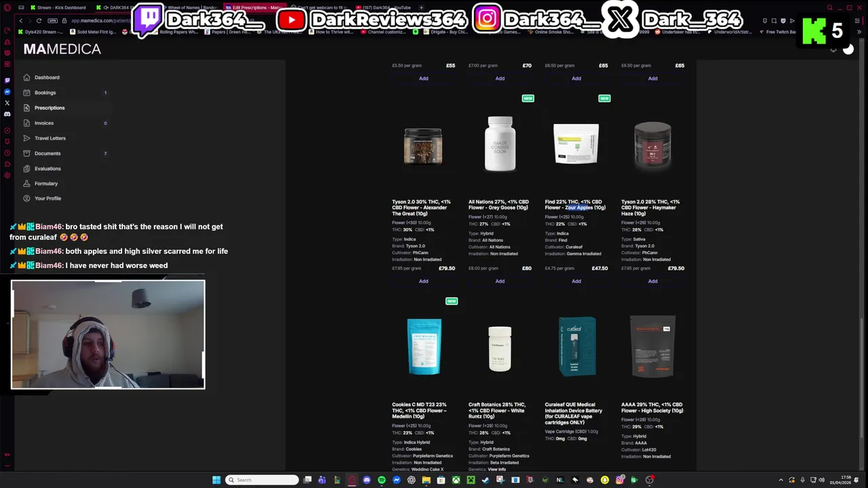Add the £55 product in top row
868x488 pixels.
[423, 79]
